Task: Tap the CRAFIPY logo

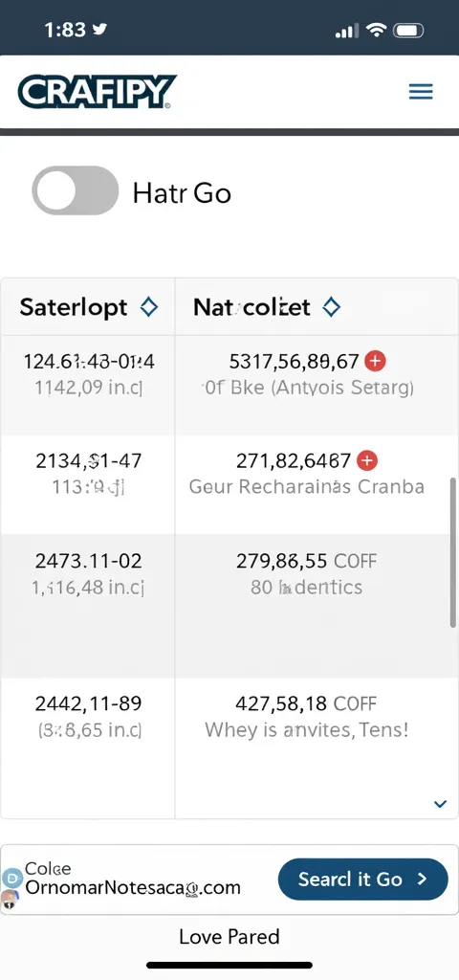Action: click(x=97, y=92)
